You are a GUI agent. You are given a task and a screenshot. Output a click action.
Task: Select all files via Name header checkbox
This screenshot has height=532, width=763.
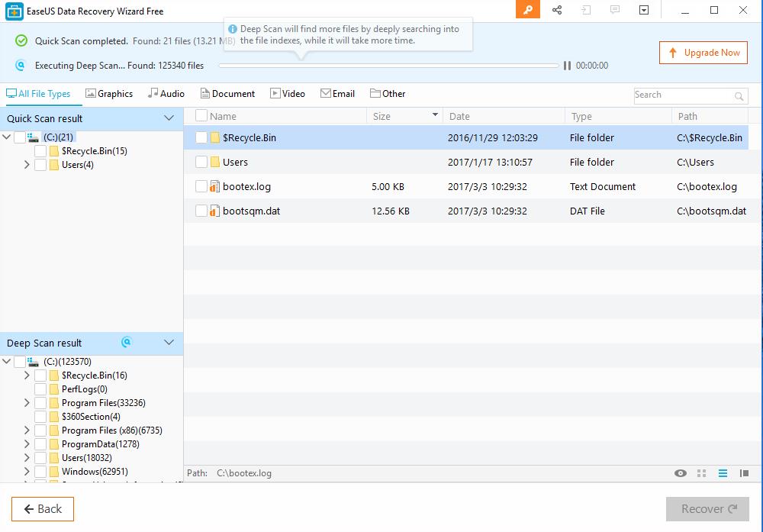[201, 116]
